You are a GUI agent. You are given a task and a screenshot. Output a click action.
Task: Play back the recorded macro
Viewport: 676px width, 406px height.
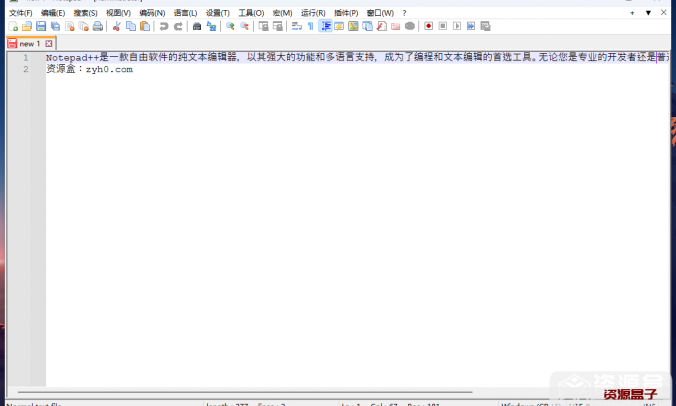(x=457, y=26)
